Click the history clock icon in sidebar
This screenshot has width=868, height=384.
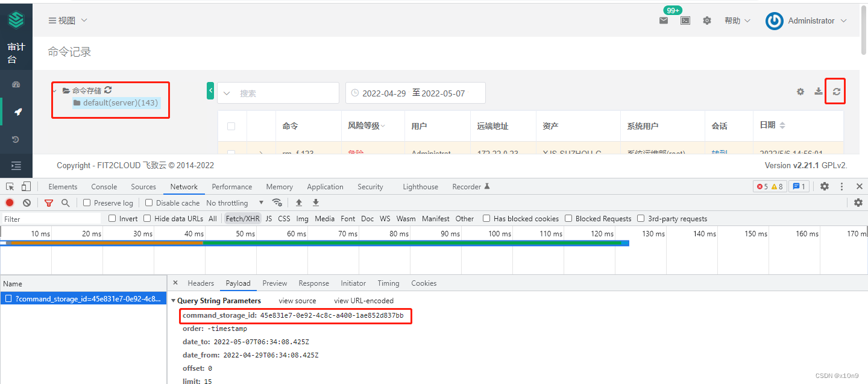point(16,139)
